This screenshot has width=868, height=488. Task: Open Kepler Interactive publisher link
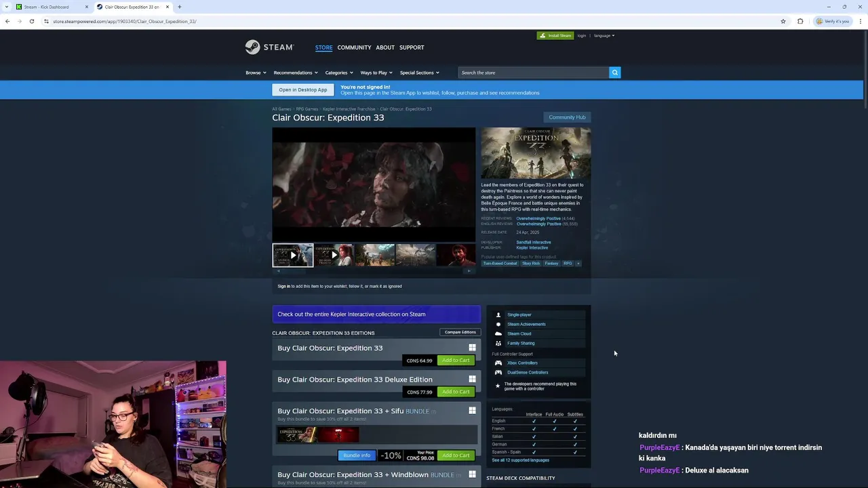point(532,247)
